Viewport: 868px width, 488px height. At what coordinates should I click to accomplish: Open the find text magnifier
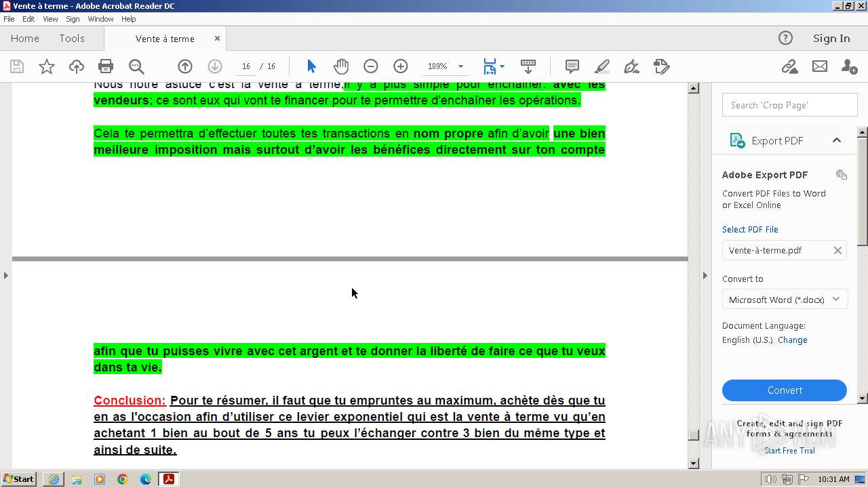pos(136,66)
